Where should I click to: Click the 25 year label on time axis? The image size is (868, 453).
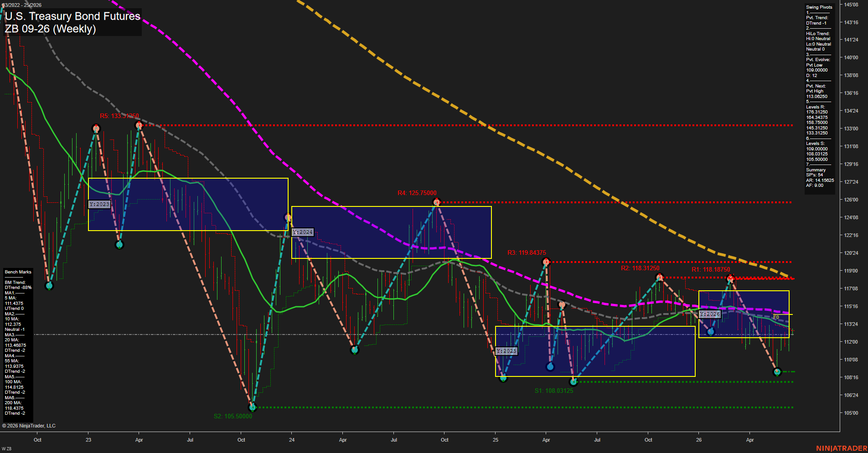click(x=496, y=440)
